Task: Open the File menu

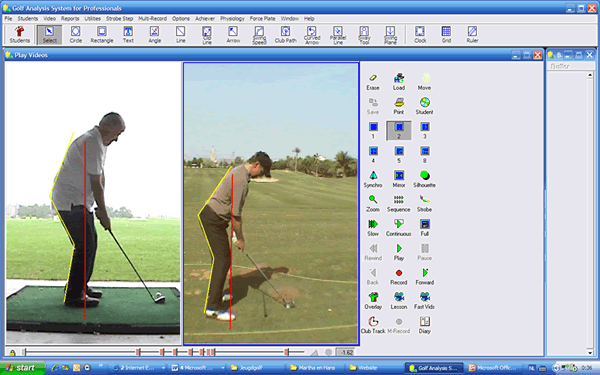Action: coord(8,18)
